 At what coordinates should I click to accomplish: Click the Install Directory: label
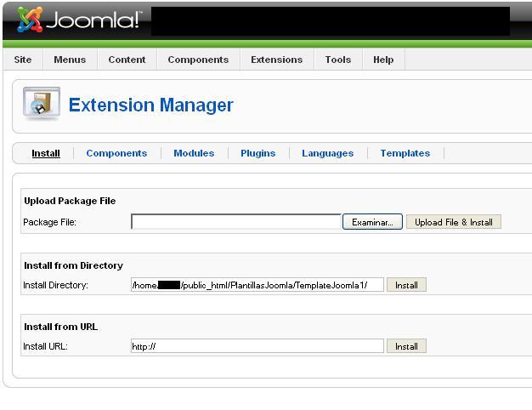55,285
